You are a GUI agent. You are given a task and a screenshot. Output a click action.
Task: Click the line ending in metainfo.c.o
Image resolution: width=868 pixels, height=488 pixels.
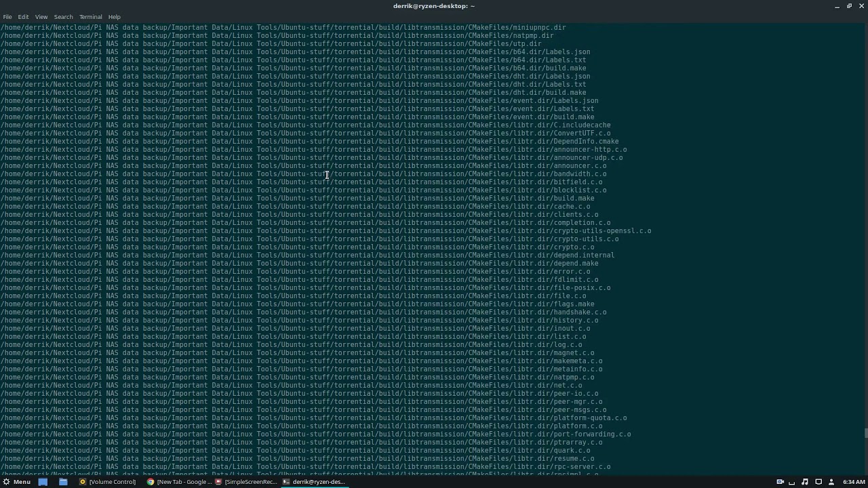pos(301,369)
